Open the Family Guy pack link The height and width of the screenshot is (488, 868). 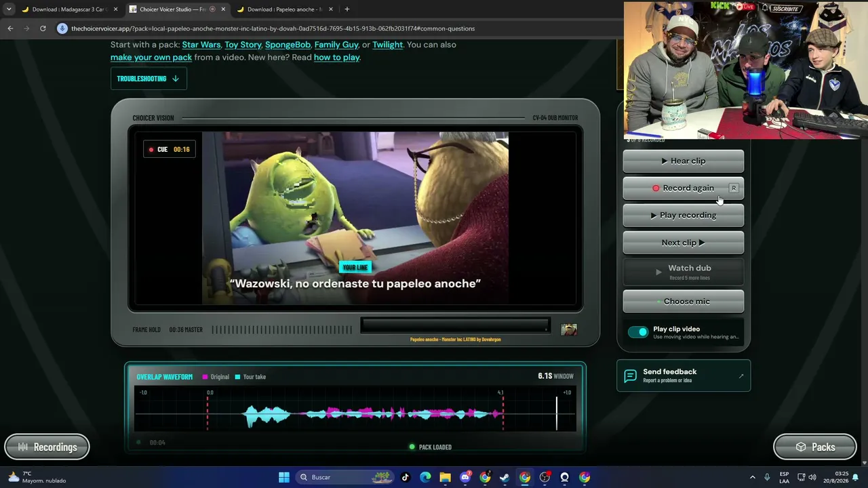click(336, 45)
